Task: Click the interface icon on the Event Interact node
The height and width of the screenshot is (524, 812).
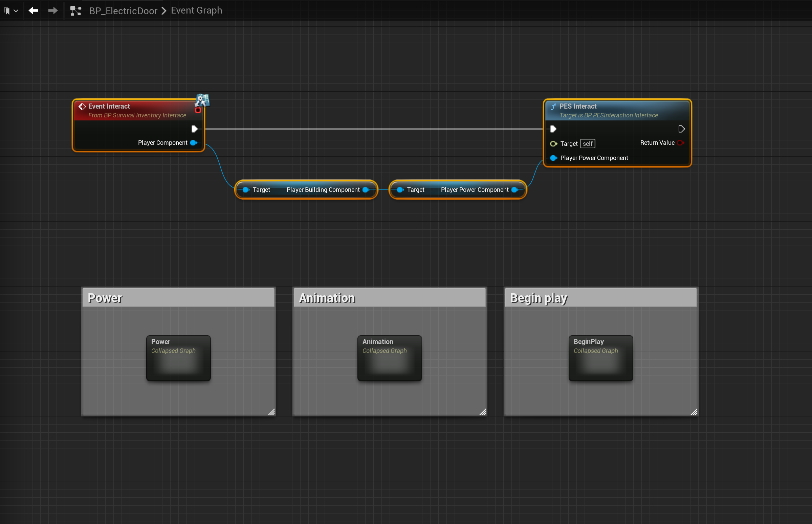Action: tap(202, 100)
